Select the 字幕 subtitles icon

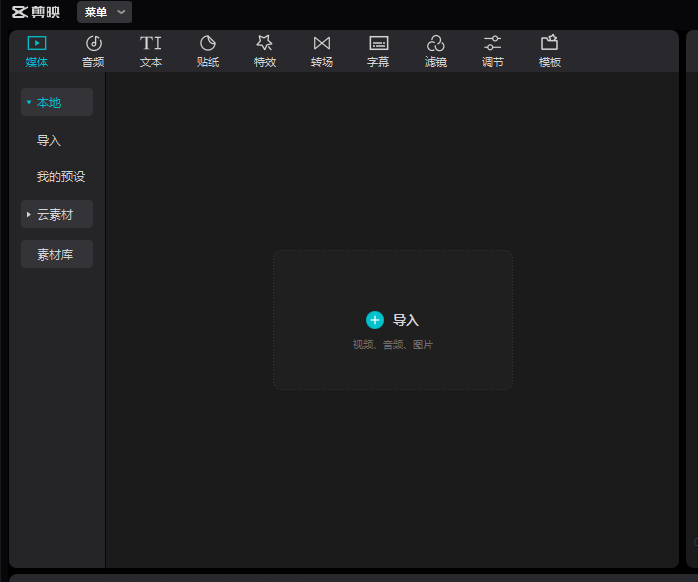click(378, 43)
